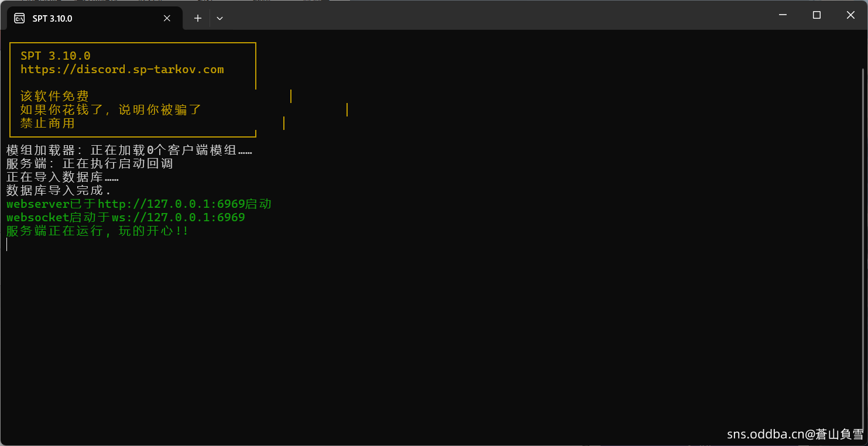
Task: Close the SPT 3.10.0 tab
Action: coord(167,18)
